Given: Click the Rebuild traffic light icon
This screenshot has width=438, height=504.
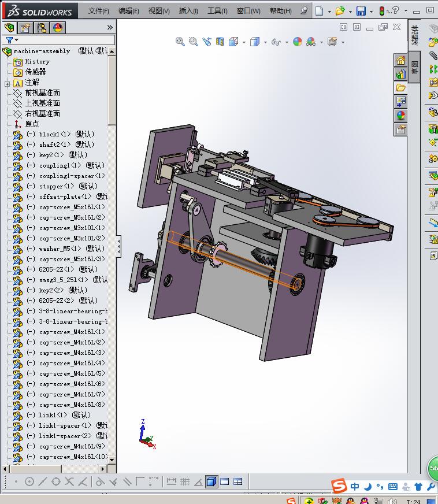Looking at the screenshot, I should click(382, 11).
